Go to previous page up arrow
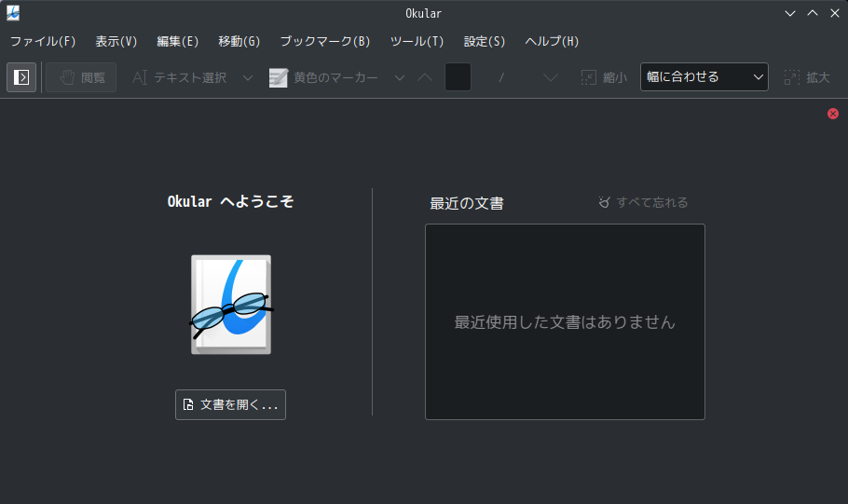Image resolution: width=848 pixels, height=504 pixels. click(425, 77)
